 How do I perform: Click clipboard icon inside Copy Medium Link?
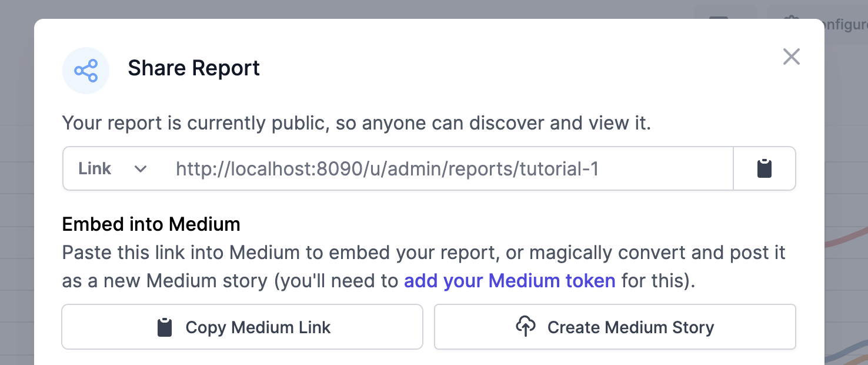165,327
